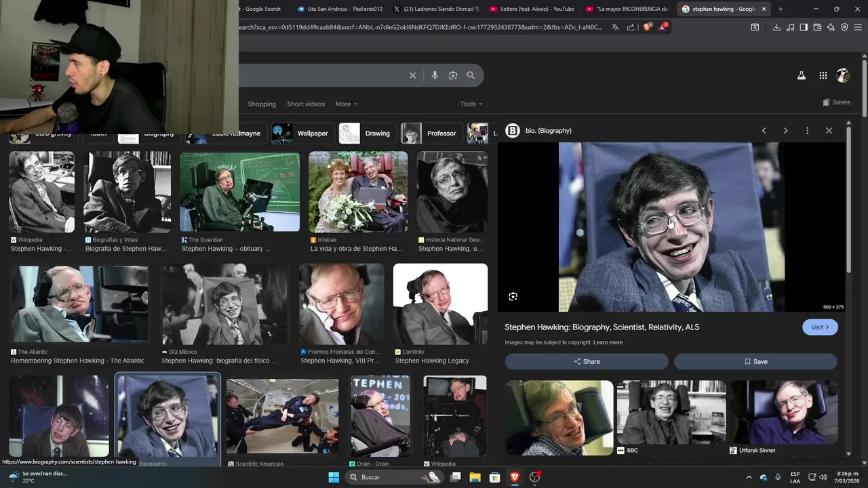The height and width of the screenshot is (488, 868).
Task: Expand the Tools dropdown
Action: coord(471,104)
